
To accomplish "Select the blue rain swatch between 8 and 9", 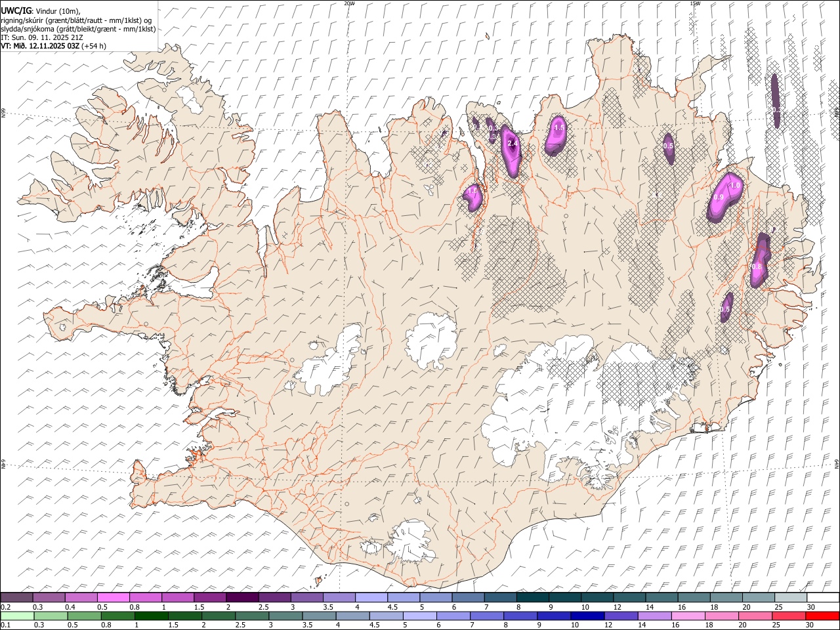I will 520,616.
